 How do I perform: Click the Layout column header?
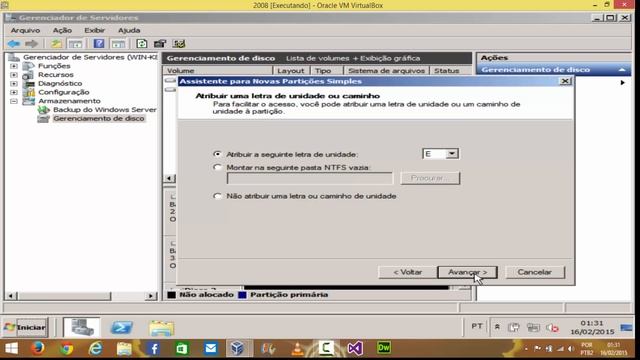[291, 71]
